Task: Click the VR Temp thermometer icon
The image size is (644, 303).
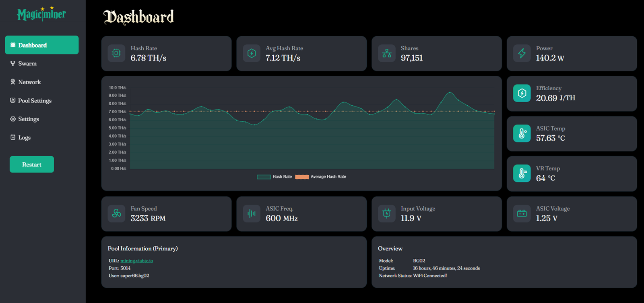Action: pyautogui.click(x=522, y=173)
